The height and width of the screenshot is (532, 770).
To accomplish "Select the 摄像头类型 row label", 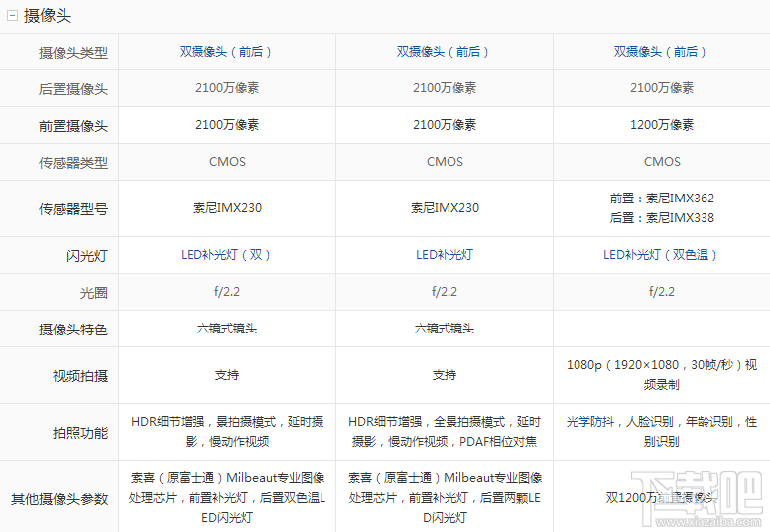I will tap(73, 52).
